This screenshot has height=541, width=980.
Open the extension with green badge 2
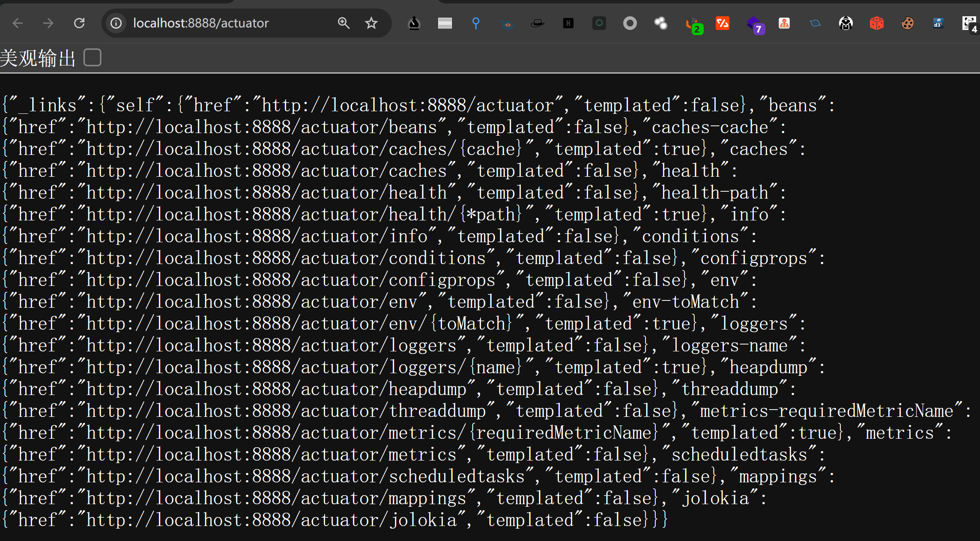coord(692,25)
